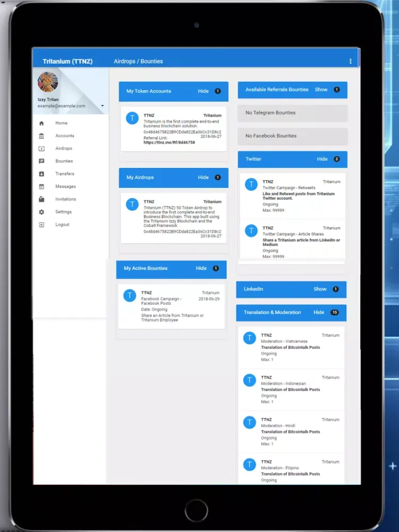
Task: Click 'Share an Article from Tritanium' description
Action: 172,318
